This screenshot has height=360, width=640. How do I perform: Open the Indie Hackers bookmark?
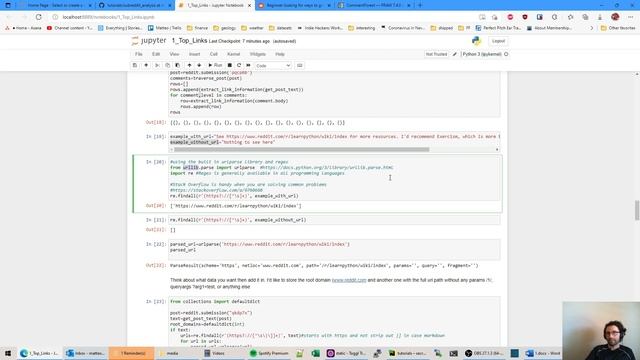[320, 28]
